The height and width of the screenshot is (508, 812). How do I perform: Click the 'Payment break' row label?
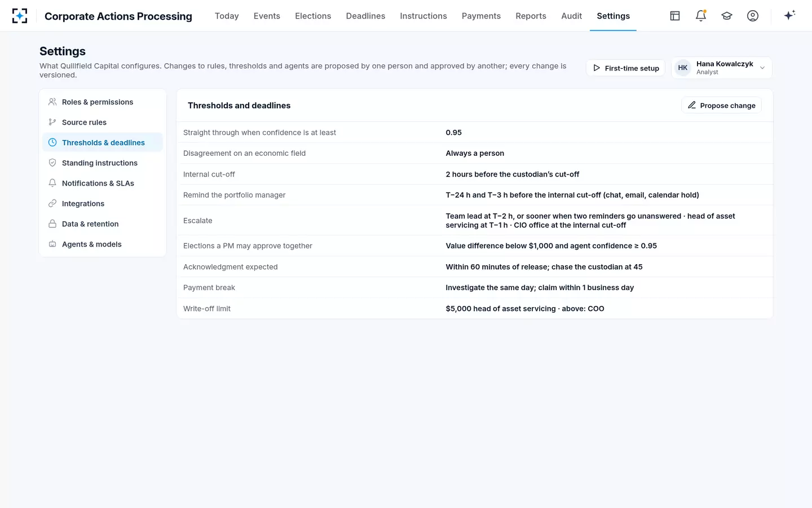209,288
